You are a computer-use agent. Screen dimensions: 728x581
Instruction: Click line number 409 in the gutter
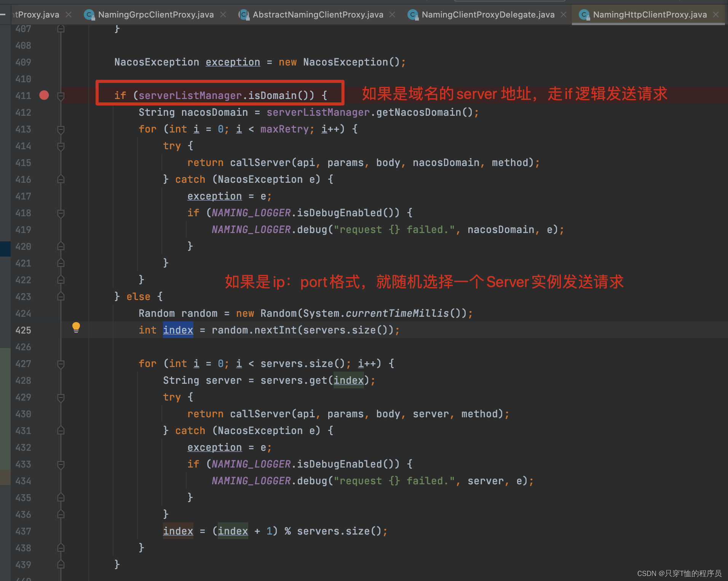tap(23, 62)
